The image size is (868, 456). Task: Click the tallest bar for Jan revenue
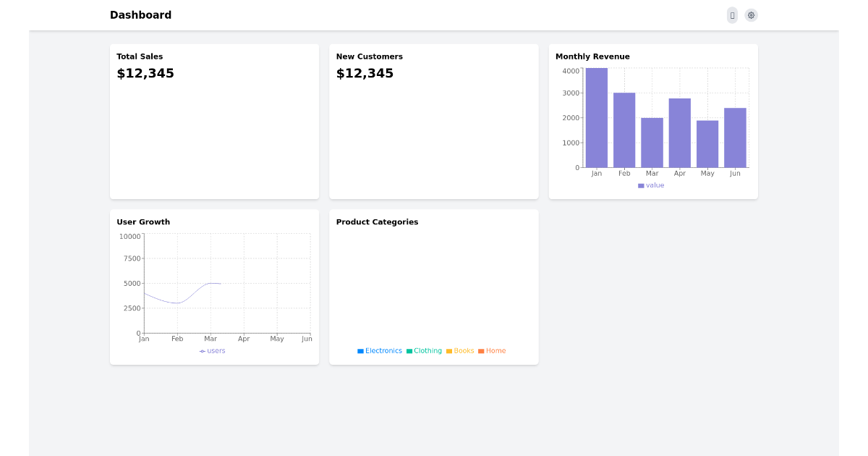tap(596, 116)
